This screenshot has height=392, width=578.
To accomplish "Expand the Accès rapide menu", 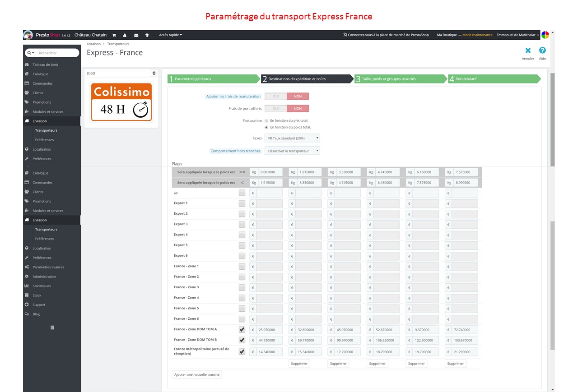I will pos(170,35).
